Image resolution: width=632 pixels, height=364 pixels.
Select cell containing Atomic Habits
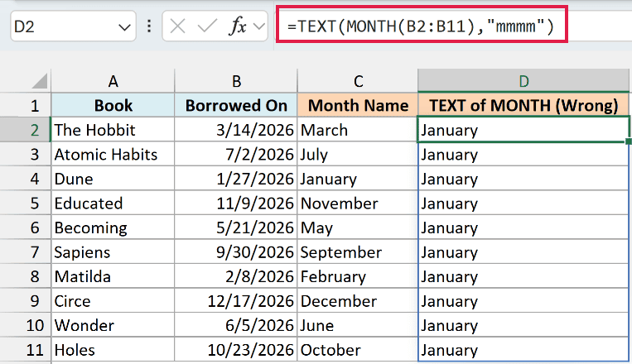[113, 154]
